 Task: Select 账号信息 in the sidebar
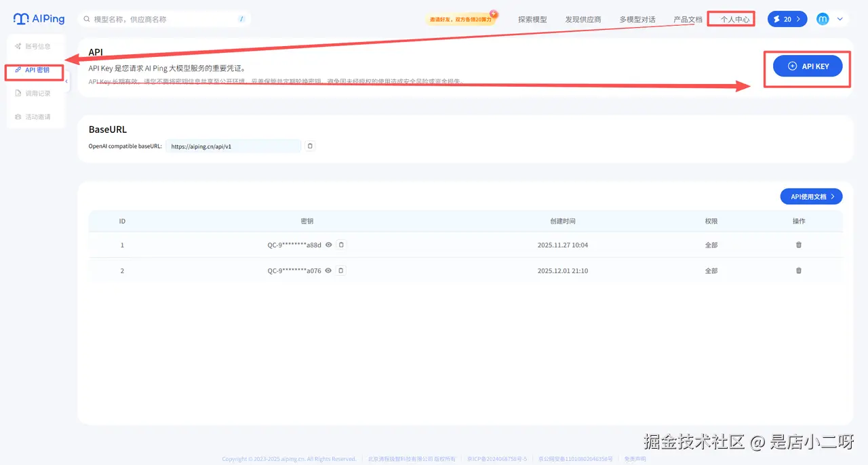coord(34,46)
